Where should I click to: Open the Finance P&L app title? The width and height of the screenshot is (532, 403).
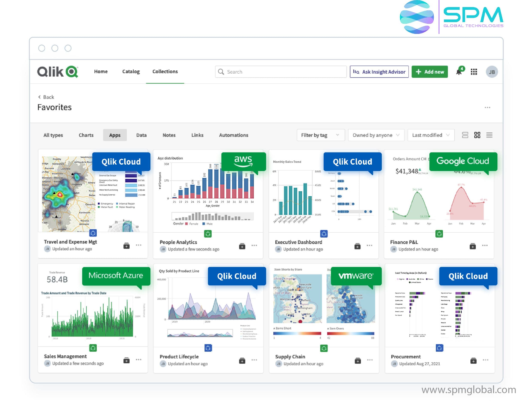point(404,242)
